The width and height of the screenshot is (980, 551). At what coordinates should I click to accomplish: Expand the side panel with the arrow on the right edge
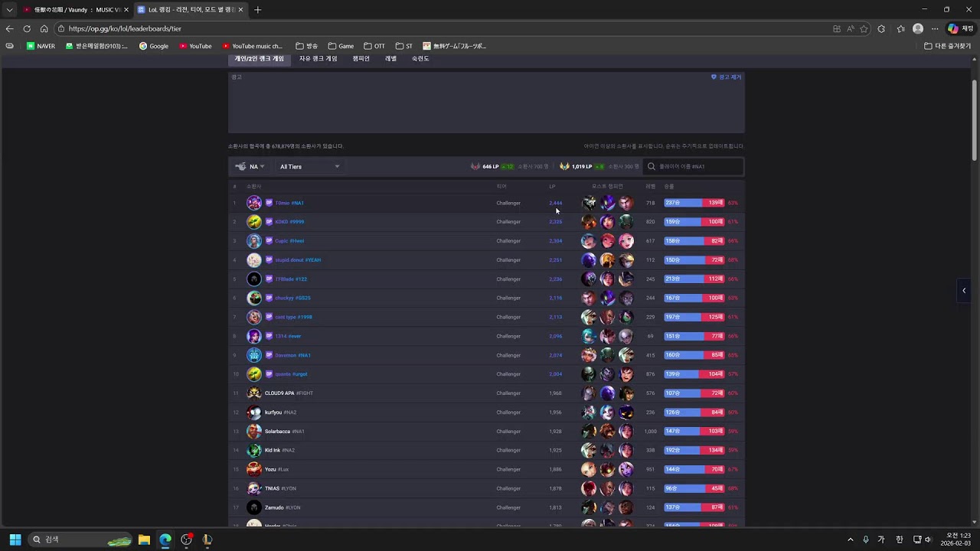click(x=964, y=291)
